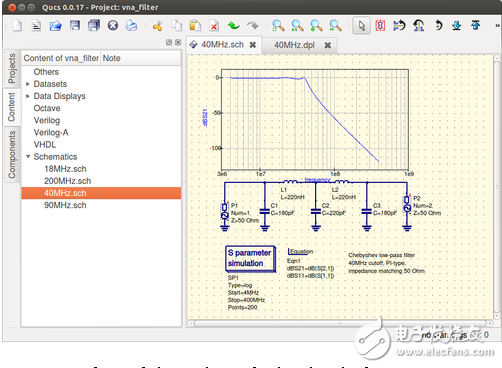Viewport: 502px width, 368px height.
Task: Click the Cut scissors icon
Action: [157, 26]
